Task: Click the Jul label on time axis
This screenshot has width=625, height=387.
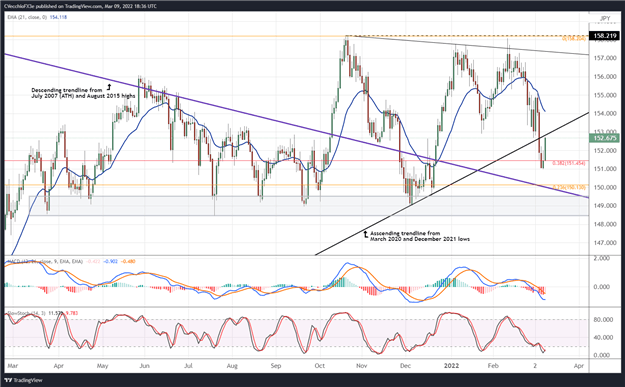Action: (x=189, y=366)
